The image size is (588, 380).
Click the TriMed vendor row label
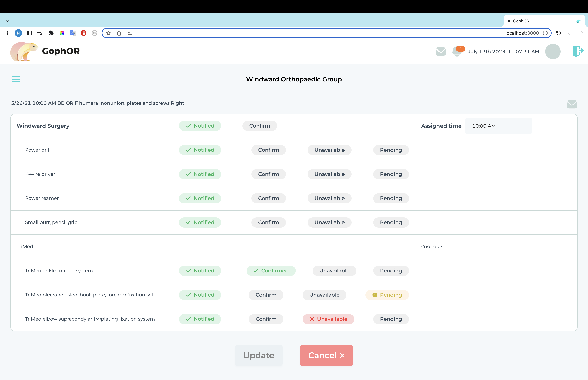pos(25,246)
